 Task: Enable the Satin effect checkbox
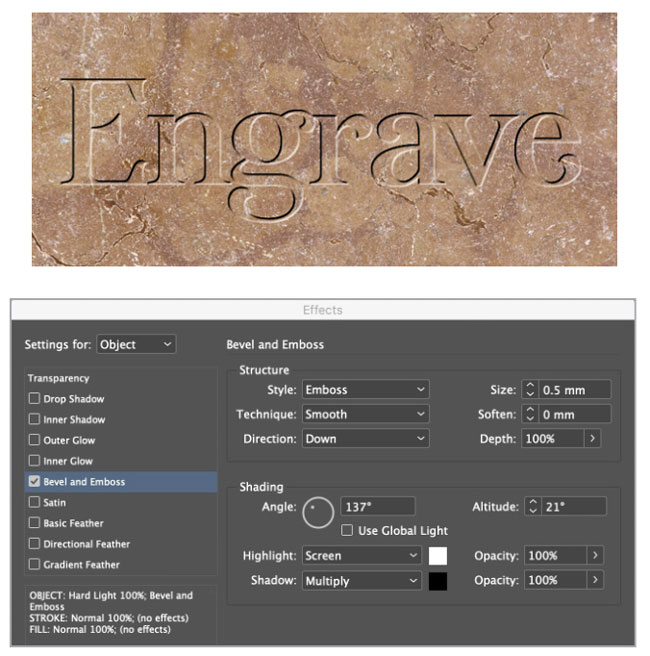34,502
